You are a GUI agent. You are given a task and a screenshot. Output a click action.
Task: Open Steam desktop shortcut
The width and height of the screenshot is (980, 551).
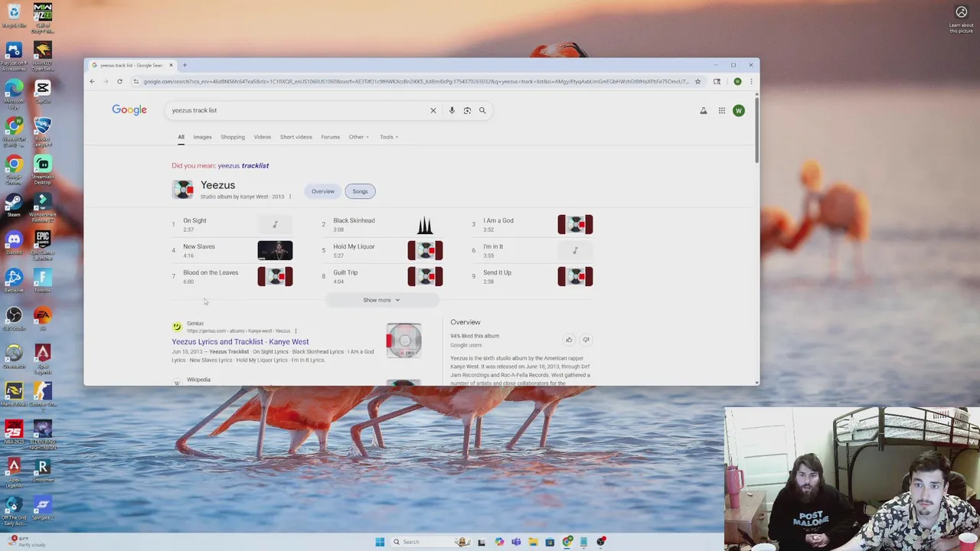14,205
